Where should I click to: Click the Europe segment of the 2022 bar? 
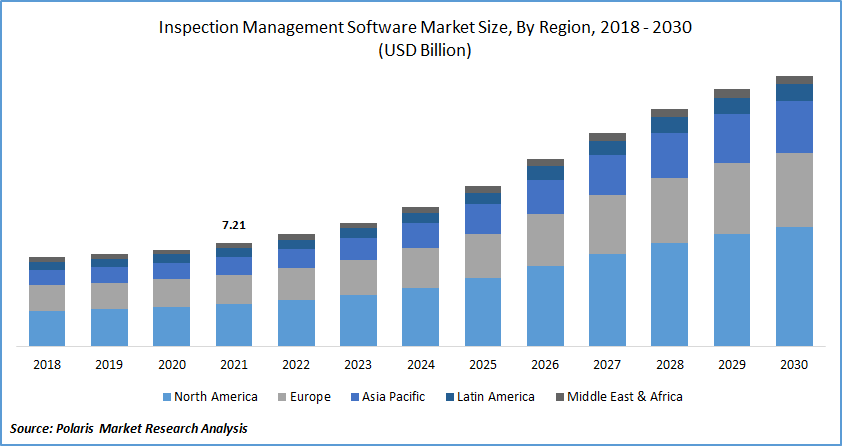[x=296, y=284]
